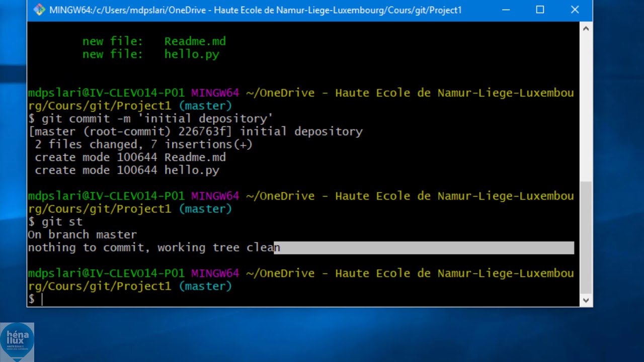The image size is (644, 362).
Task: Click the '[master (root-commit) 226763f]' output line
Action: (196, 132)
